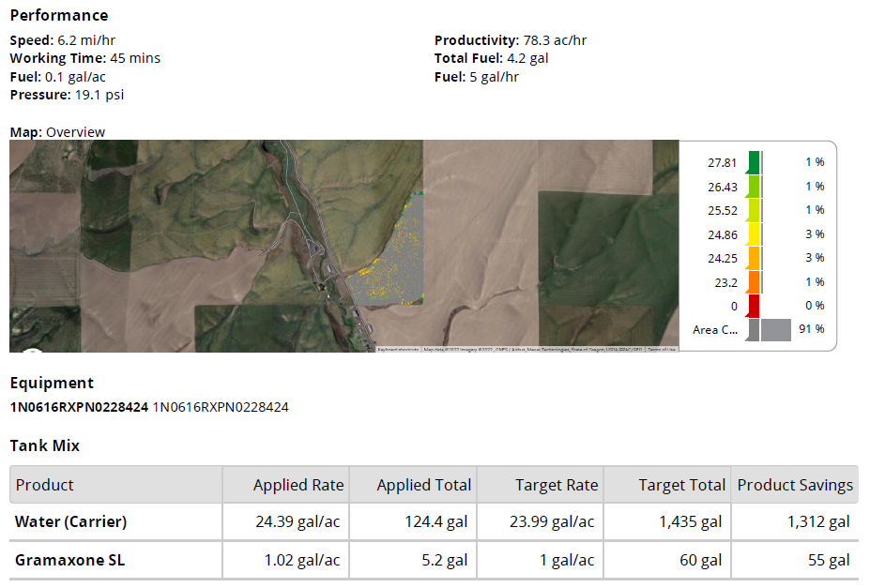870x588 pixels.
Task: Select the yellow 24.86 legend swatch
Action: (754, 234)
